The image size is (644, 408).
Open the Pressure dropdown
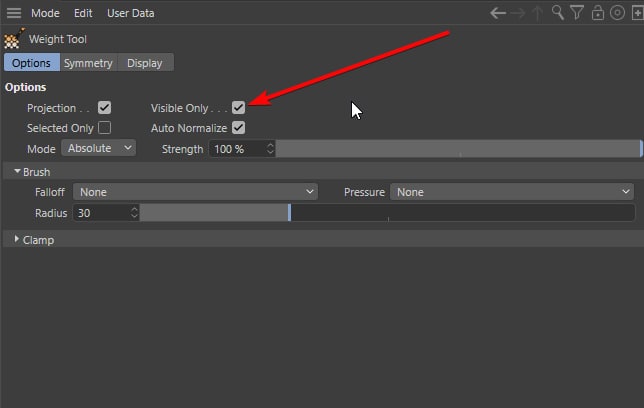pos(511,192)
